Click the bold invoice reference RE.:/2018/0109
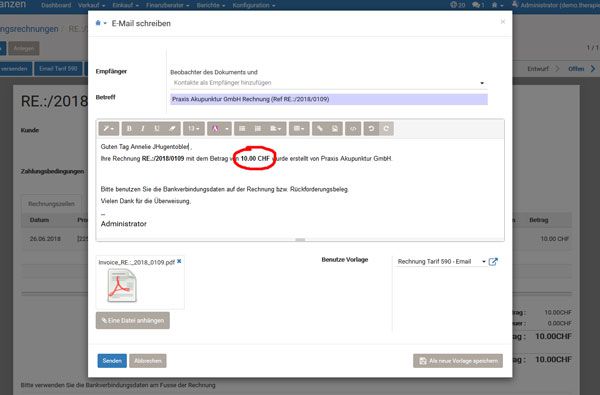The height and width of the screenshot is (395, 600). (163, 158)
